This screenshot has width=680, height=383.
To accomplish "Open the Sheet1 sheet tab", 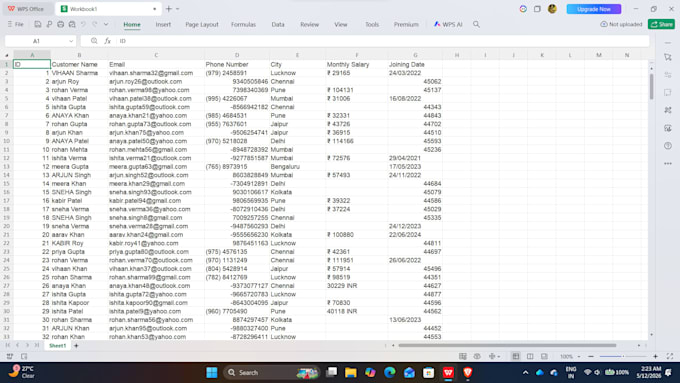I will coord(57,346).
